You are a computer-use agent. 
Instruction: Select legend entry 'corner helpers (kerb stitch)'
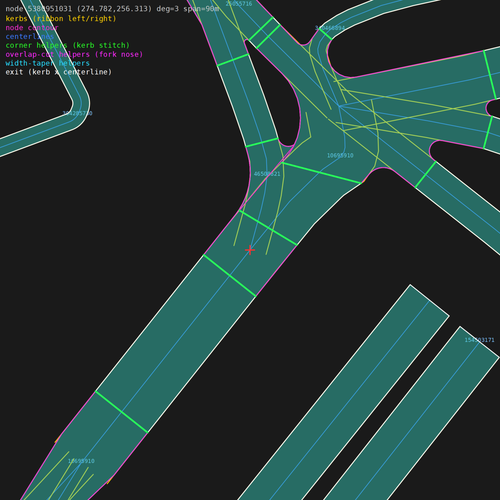[x=68, y=45]
